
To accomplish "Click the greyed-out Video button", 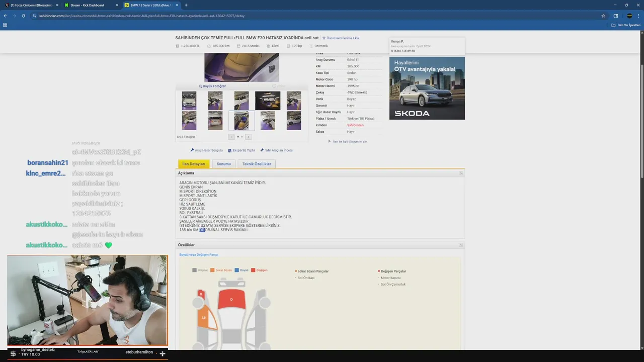I will pos(279,86).
